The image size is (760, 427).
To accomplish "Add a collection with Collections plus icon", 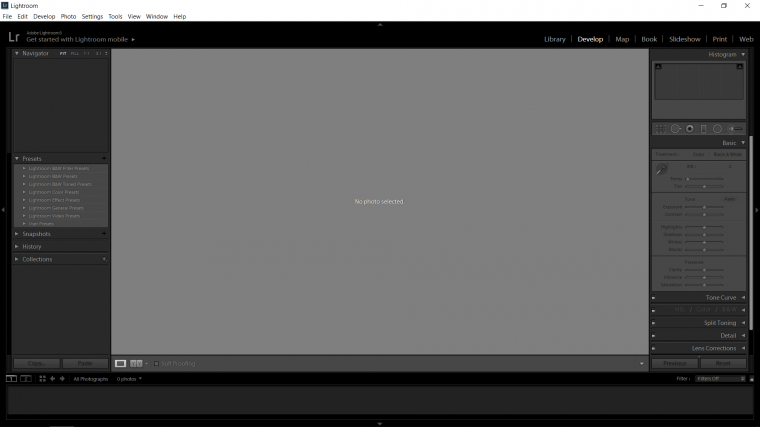I will tap(104, 259).
